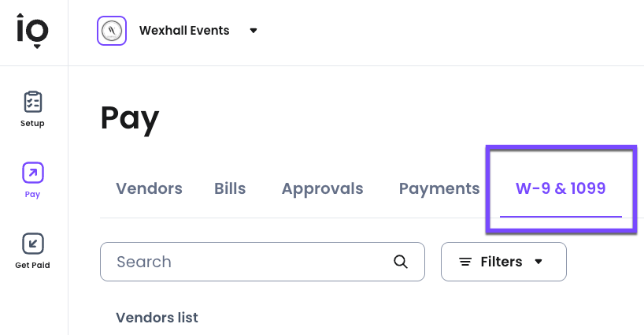Viewport: 644px width, 335px height.
Task: Open the Bills tab
Action: point(230,189)
